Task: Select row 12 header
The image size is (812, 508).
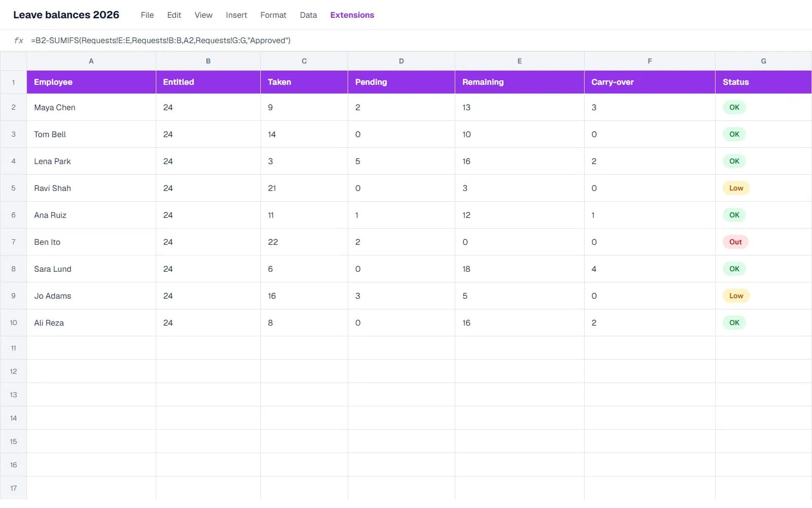Action: click(x=13, y=371)
